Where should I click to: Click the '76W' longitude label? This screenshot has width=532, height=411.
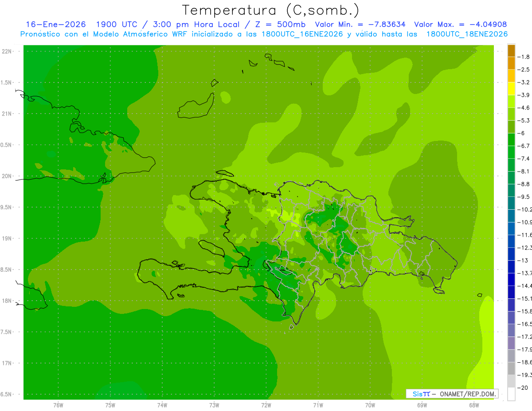58,405
